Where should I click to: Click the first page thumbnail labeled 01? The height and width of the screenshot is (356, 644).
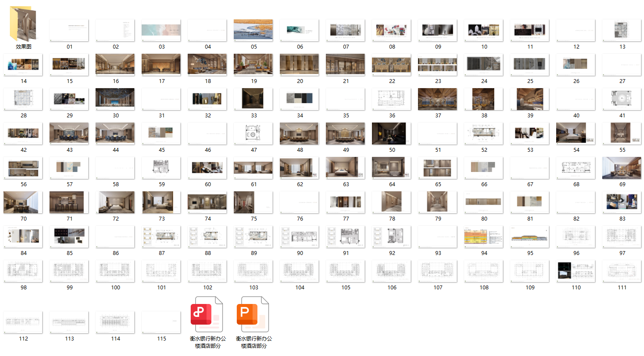click(x=69, y=30)
